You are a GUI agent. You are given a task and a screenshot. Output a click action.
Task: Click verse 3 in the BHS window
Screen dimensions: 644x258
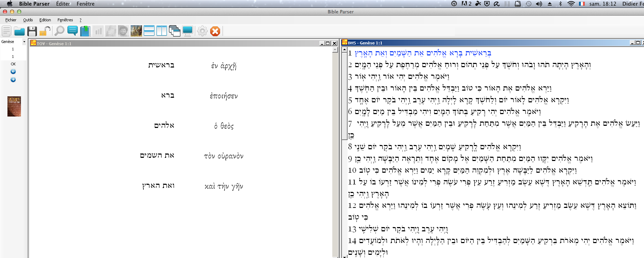399,77
